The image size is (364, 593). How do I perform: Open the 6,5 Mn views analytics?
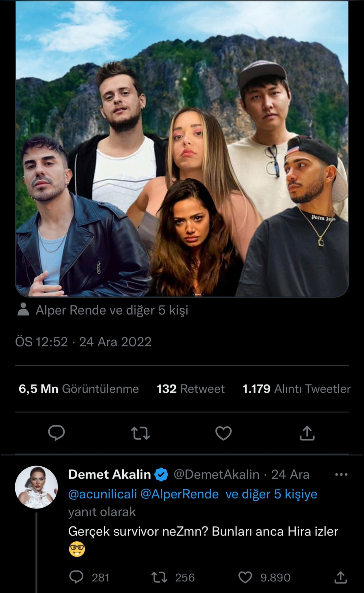(79, 389)
